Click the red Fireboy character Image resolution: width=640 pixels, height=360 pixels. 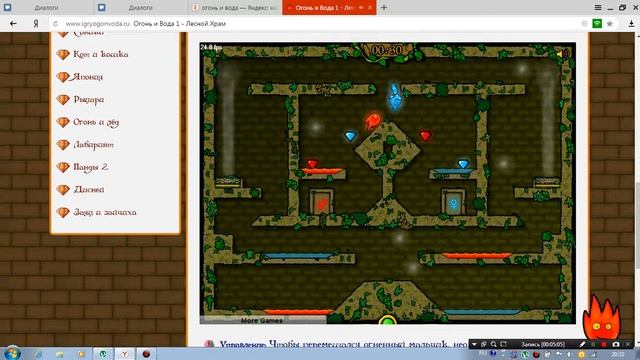point(372,121)
